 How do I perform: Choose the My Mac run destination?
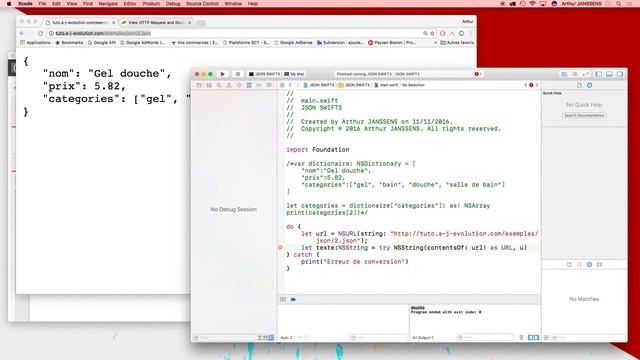pyautogui.click(x=294, y=74)
